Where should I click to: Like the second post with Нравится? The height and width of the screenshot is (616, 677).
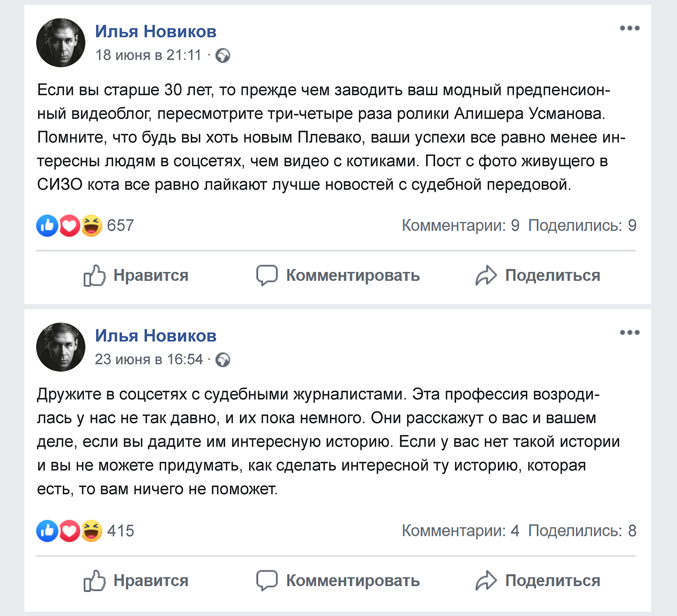tap(136, 581)
